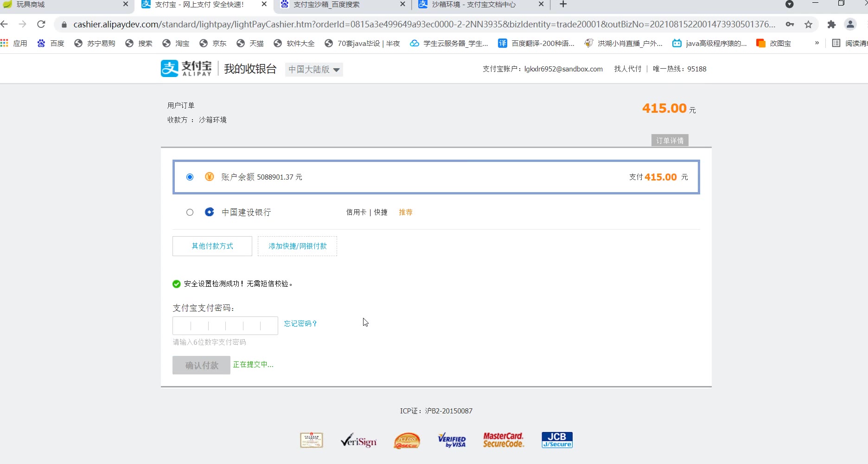Open the 忘记密码? link

point(300,323)
